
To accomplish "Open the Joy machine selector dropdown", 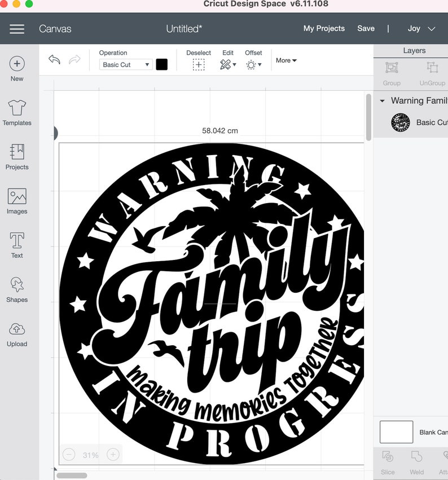I will coord(421,28).
